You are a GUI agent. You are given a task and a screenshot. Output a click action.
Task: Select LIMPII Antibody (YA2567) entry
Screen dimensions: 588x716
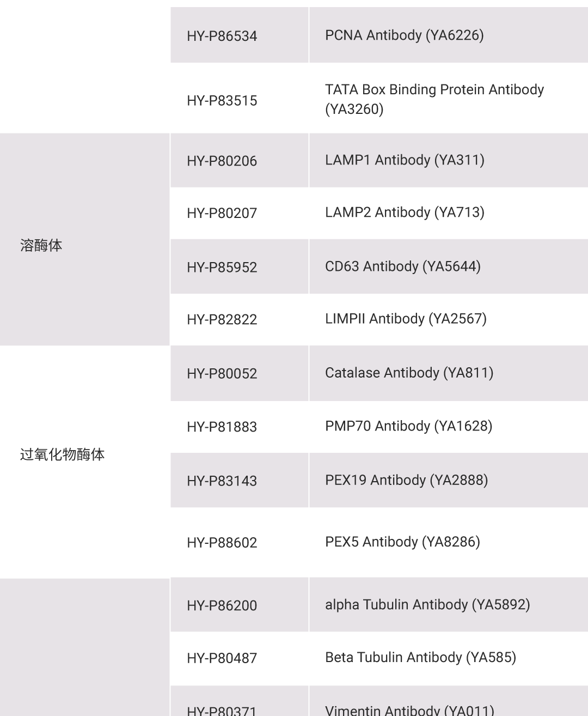tap(406, 319)
